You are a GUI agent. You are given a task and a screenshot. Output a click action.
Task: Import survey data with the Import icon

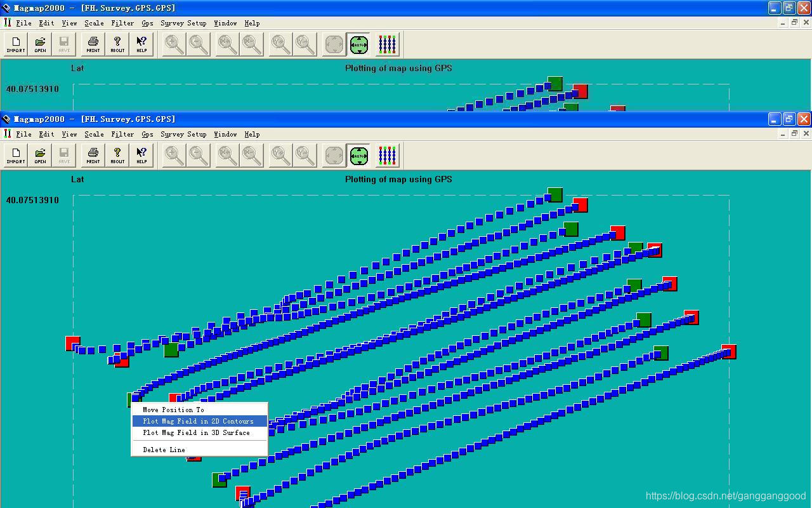15,155
